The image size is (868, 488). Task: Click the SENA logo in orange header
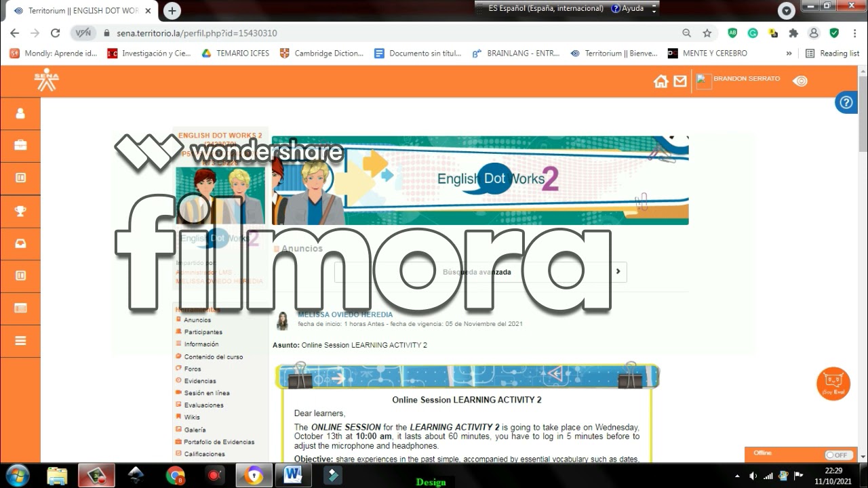tap(47, 80)
